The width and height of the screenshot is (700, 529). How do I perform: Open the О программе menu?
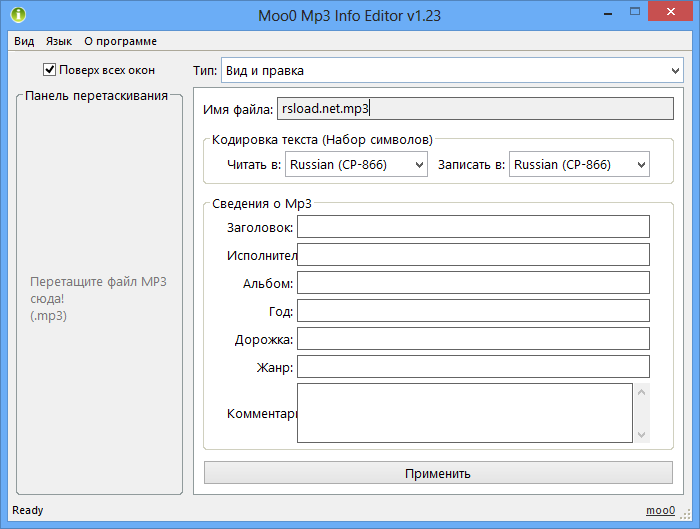click(x=121, y=41)
